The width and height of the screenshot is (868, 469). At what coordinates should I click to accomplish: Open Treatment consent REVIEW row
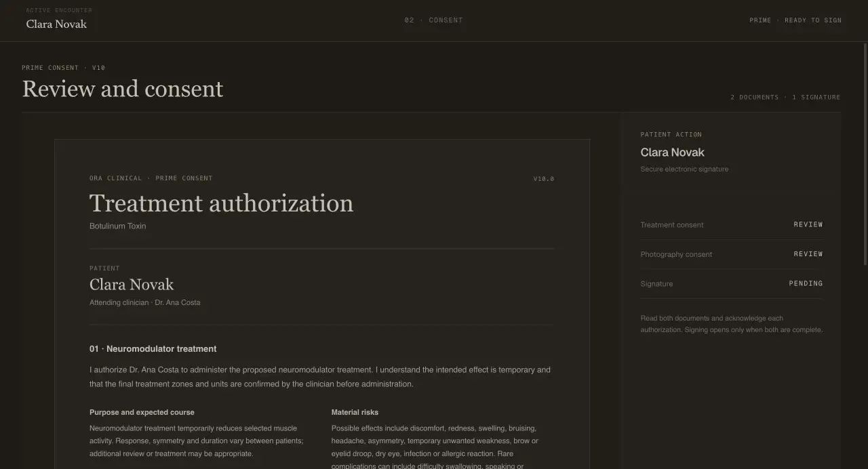pos(731,224)
